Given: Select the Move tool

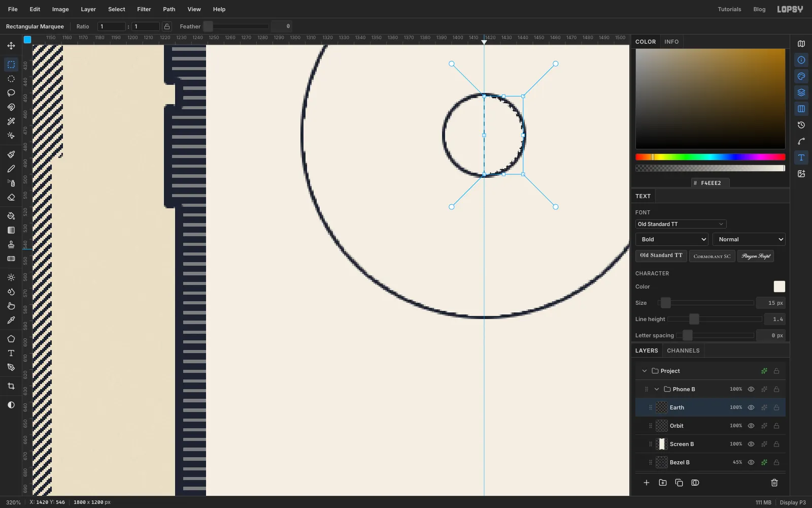Looking at the screenshot, I should 11,46.
